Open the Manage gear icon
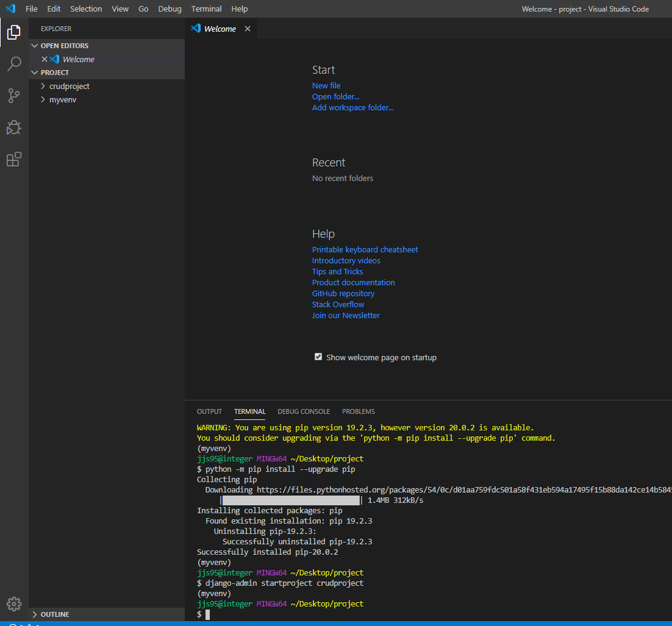The width and height of the screenshot is (672, 626). 13,603
